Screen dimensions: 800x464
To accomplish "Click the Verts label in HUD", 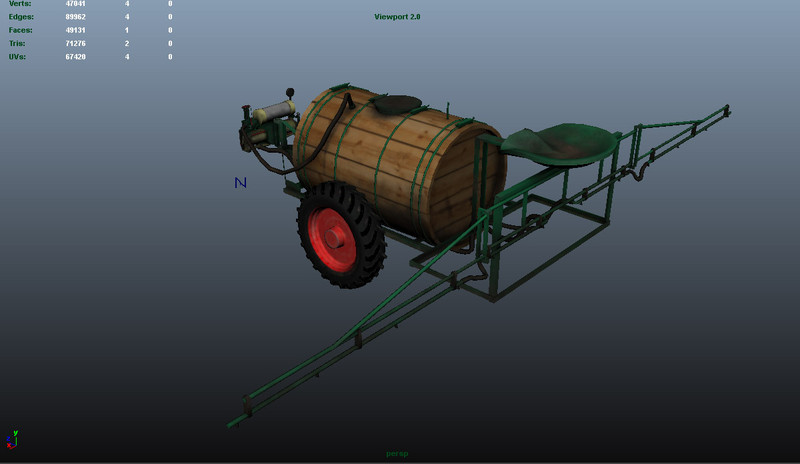I will click(x=18, y=4).
